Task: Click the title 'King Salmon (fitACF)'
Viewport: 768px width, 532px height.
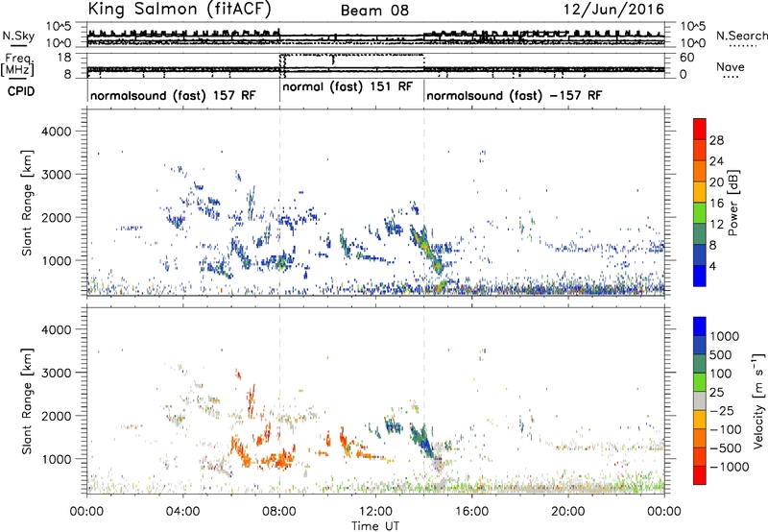Action: click(x=179, y=9)
